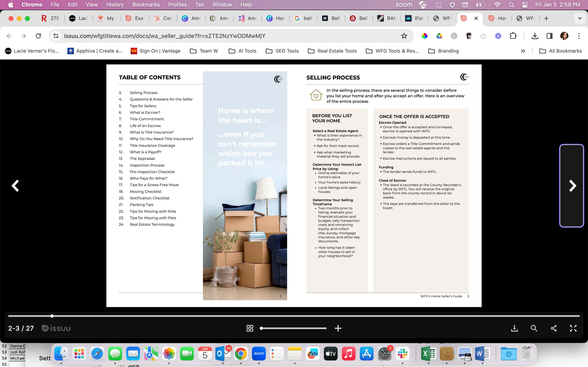The image size is (588, 367).
Task: Open macOS Control Center toggles icon
Action: 525,5
